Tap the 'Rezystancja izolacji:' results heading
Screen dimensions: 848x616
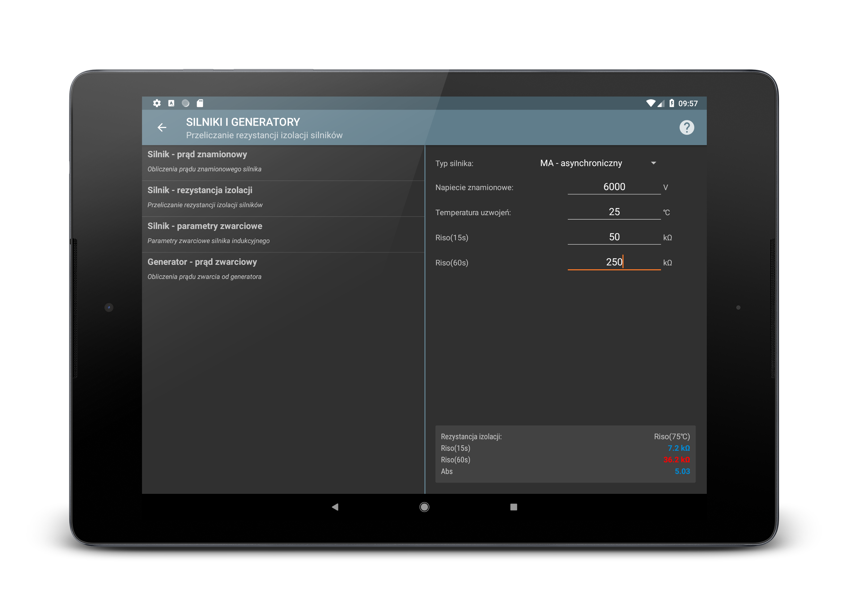471,437
